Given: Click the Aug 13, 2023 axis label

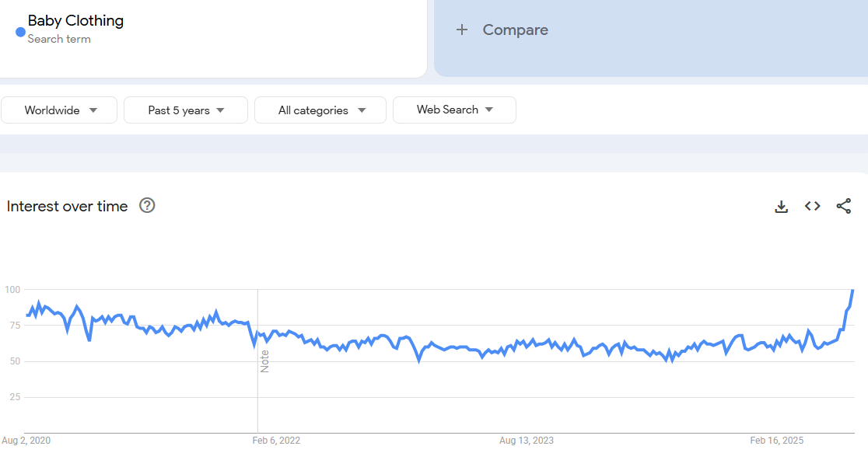Looking at the screenshot, I should click(x=527, y=441).
